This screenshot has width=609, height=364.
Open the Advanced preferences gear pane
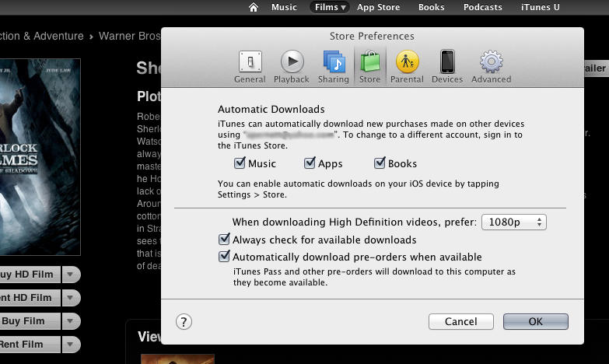(x=492, y=67)
